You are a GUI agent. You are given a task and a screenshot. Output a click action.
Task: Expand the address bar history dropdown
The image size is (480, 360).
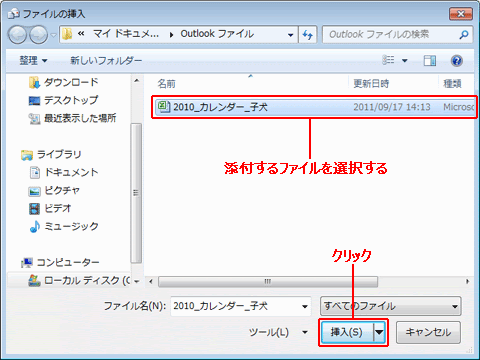(290, 35)
